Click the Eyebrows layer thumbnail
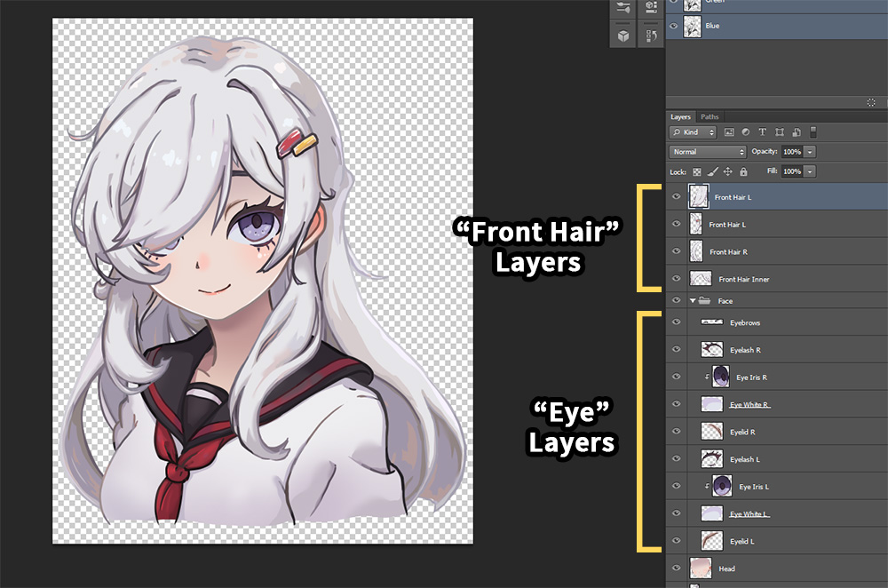 [712, 322]
